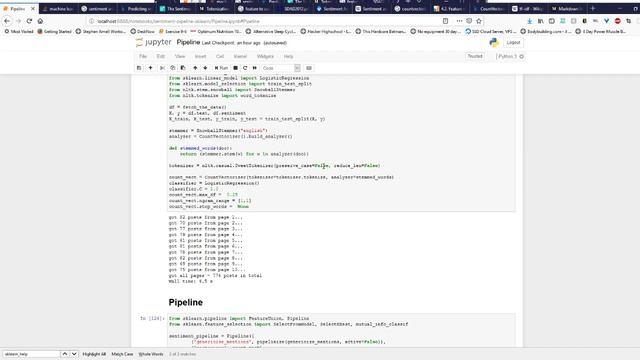Switch to the CountVectorizer browser tab
640x360 pixels.
488,9
